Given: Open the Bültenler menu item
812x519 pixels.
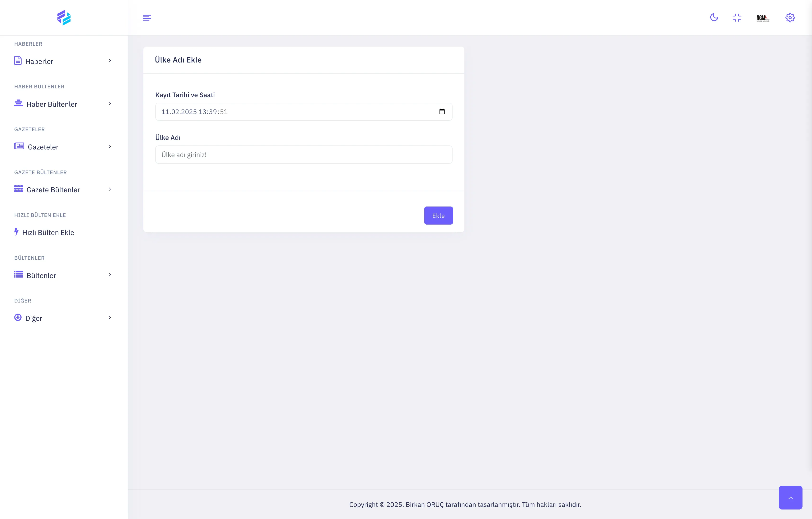Looking at the screenshot, I should coord(41,275).
